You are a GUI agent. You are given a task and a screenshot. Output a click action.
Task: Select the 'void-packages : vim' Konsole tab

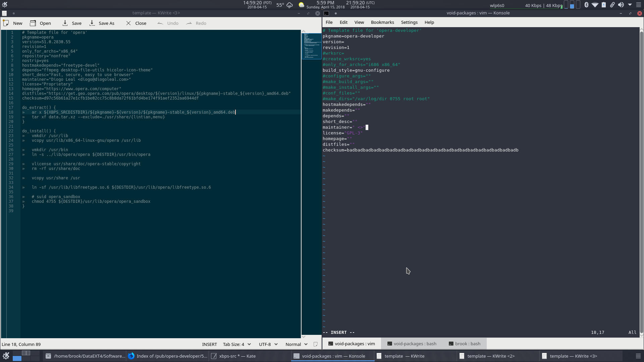tap(352, 344)
